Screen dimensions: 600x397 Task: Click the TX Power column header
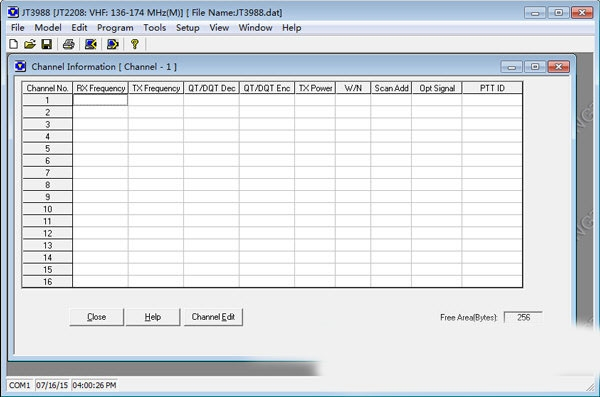pyautogui.click(x=315, y=88)
